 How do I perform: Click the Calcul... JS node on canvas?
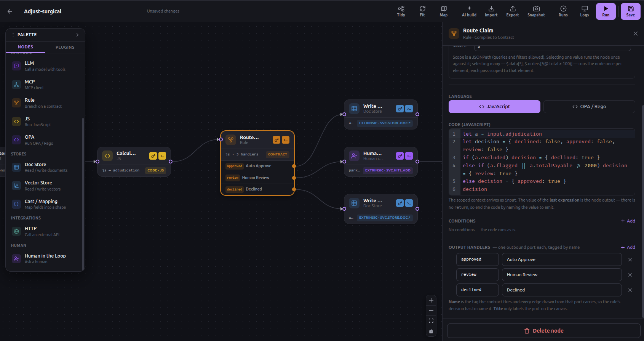(x=134, y=162)
